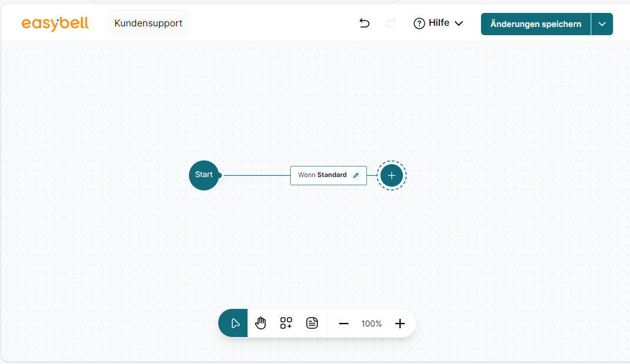Click the Änderungen speichern button
630x364 pixels.
536,24
